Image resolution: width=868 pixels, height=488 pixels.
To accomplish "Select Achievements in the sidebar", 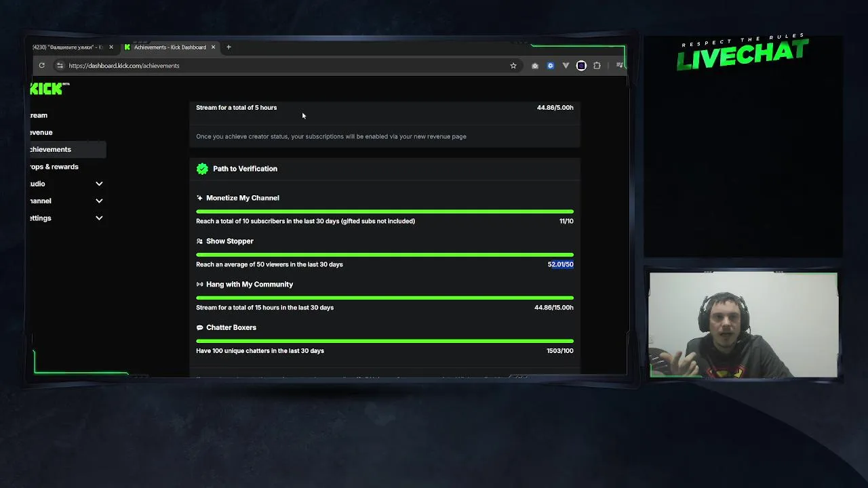I will coord(67,149).
